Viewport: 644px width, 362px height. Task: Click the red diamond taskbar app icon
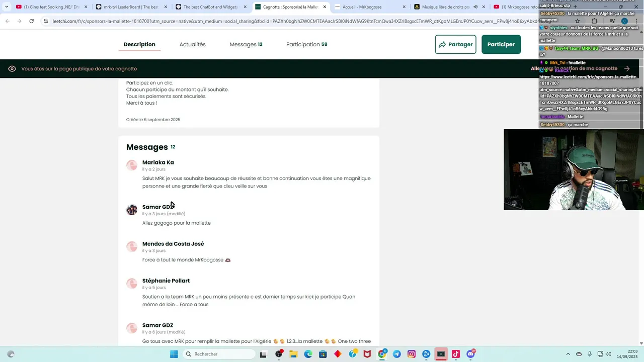coord(338,354)
